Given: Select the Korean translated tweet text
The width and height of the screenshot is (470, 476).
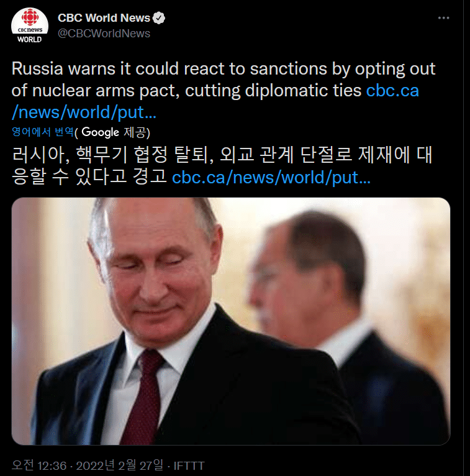Looking at the screenshot, I should [x=222, y=165].
